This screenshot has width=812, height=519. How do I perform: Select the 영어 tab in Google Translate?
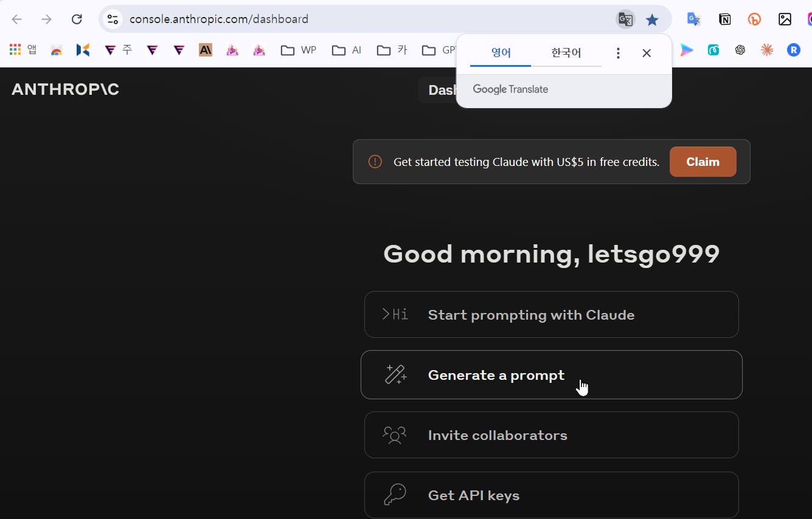[x=501, y=53]
